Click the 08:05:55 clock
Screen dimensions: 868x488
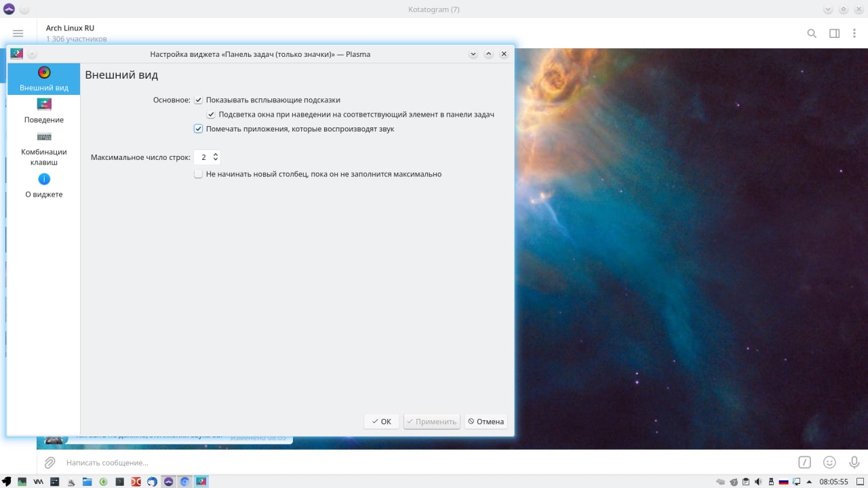click(833, 482)
